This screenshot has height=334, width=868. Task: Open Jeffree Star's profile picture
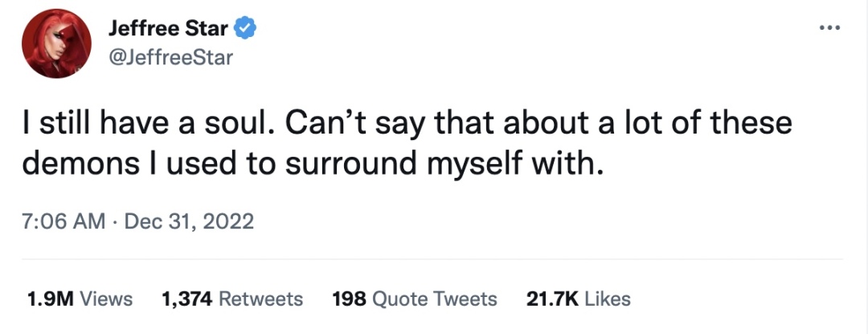[55, 44]
